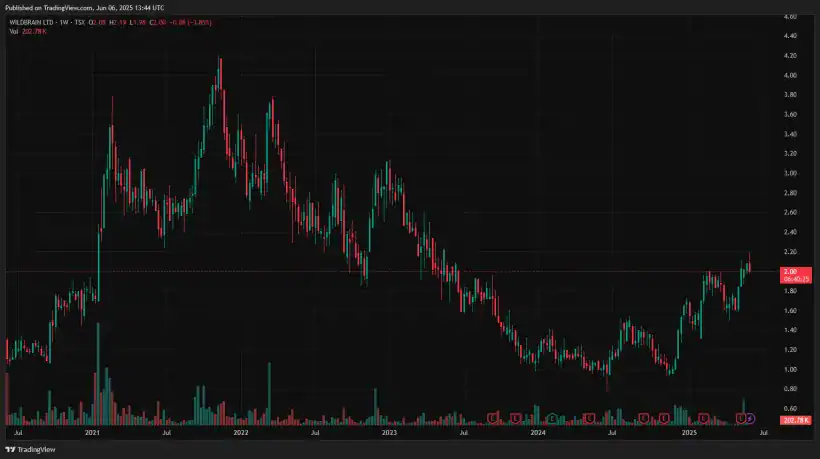Click the 2021 label on time axis
820x459 pixels.
(x=93, y=434)
